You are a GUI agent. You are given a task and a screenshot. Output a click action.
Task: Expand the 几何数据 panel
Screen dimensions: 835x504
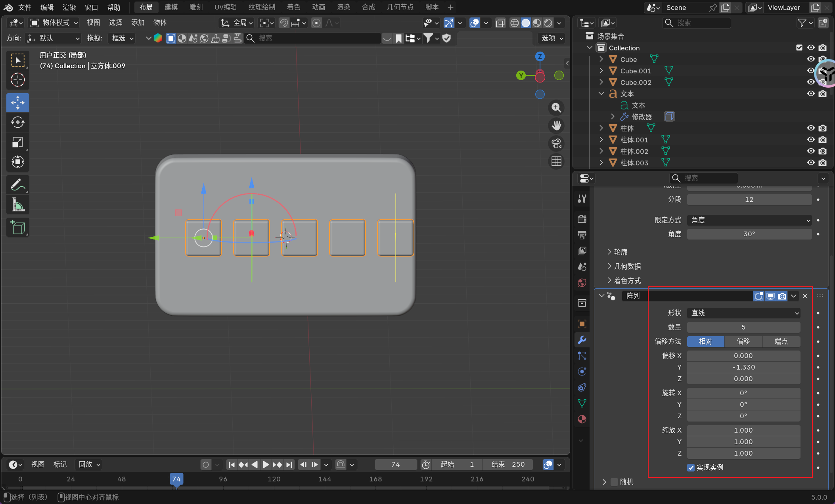[627, 266]
